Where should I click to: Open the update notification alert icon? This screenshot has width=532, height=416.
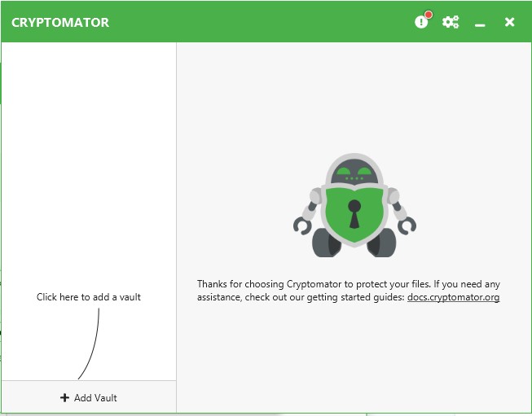[423, 20]
